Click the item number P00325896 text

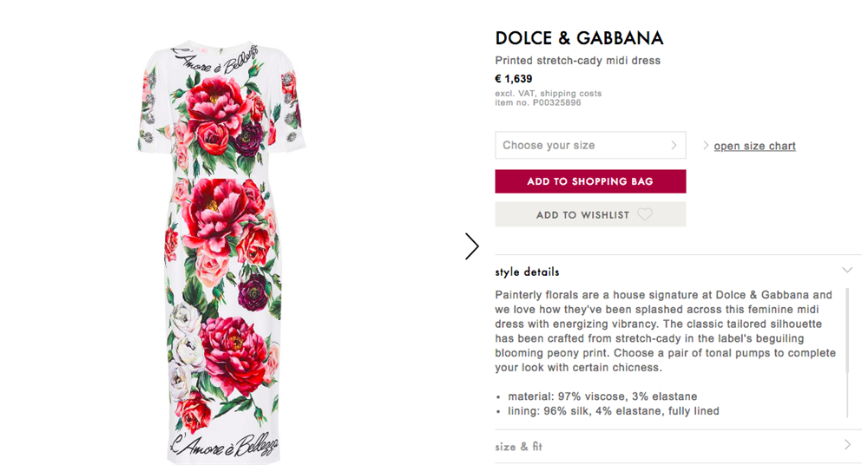[x=538, y=102]
